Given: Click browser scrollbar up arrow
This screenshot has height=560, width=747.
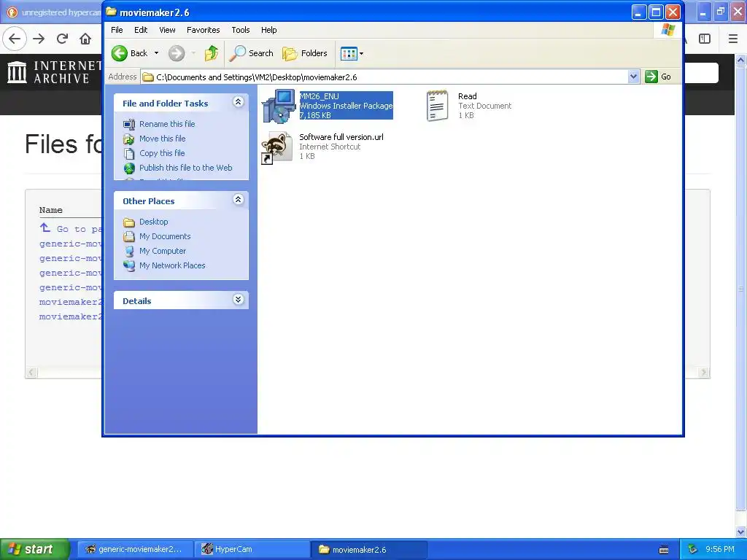Looking at the screenshot, I should point(741,60).
